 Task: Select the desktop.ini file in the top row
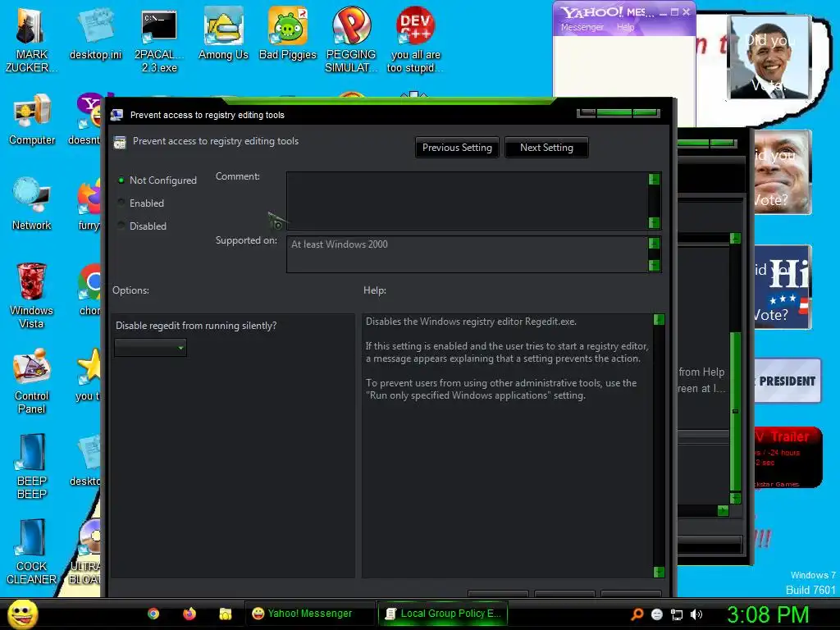click(95, 34)
